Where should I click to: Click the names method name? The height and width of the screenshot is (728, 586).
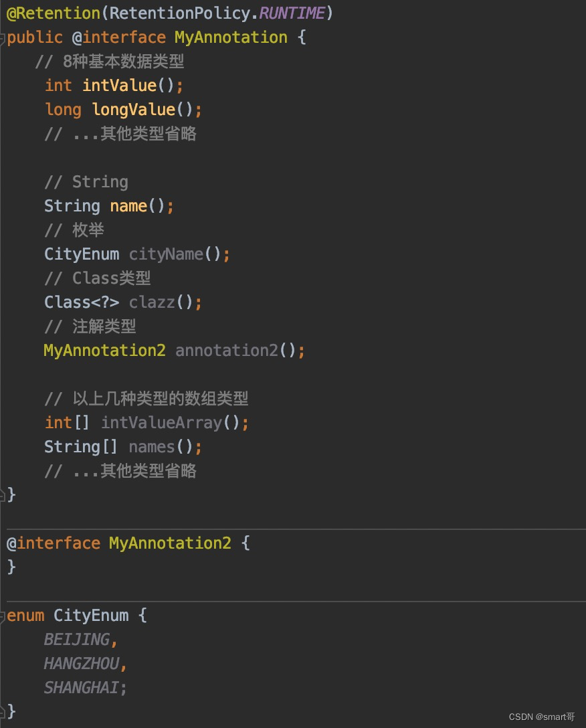pyautogui.click(x=152, y=447)
